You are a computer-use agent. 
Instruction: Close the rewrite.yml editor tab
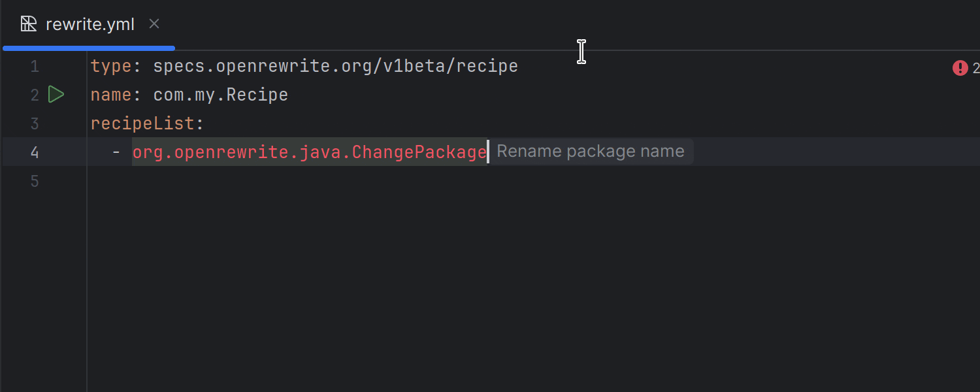[x=154, y=24]
